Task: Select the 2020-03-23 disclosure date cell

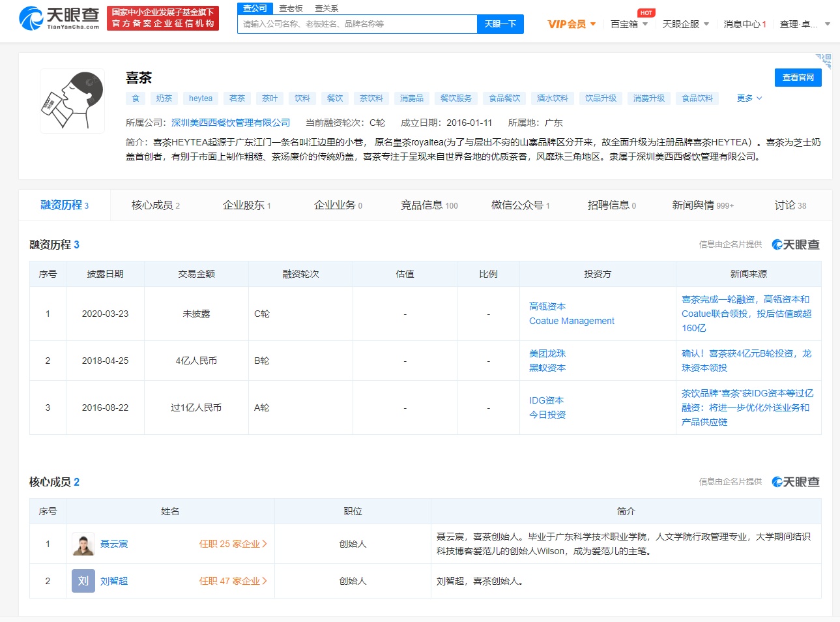Action: (105, 314)
